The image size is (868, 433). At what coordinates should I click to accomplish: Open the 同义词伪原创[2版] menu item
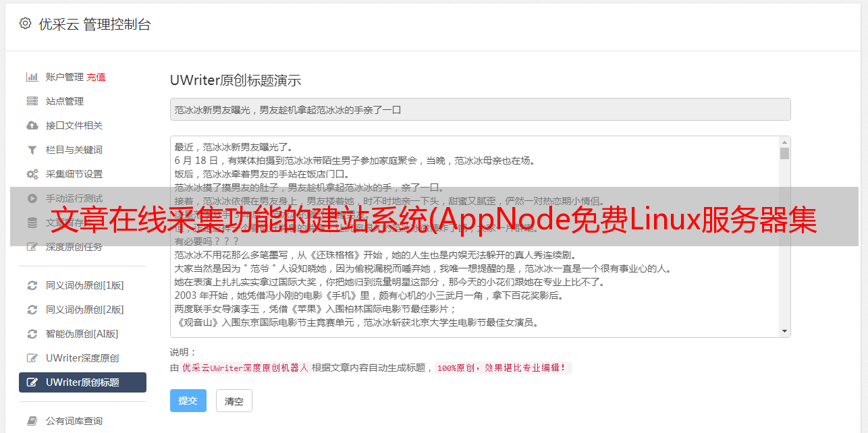[84, 310]
